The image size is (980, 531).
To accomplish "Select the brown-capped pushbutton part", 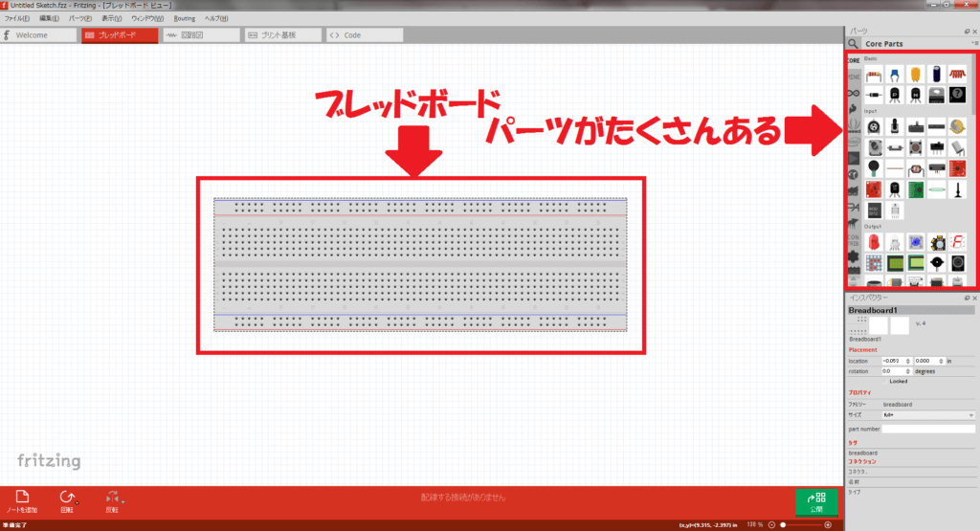I will tap(916, 148).
